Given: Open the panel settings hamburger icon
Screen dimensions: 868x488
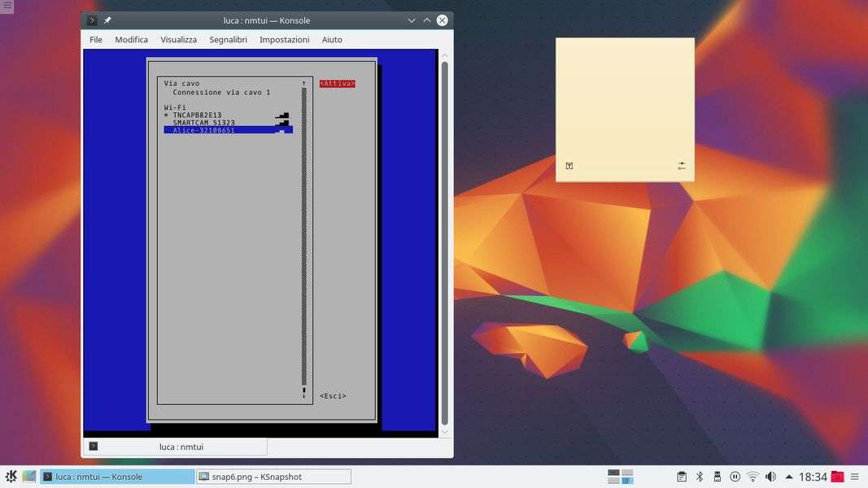Looking at the screenshot, I should [855, 477].
